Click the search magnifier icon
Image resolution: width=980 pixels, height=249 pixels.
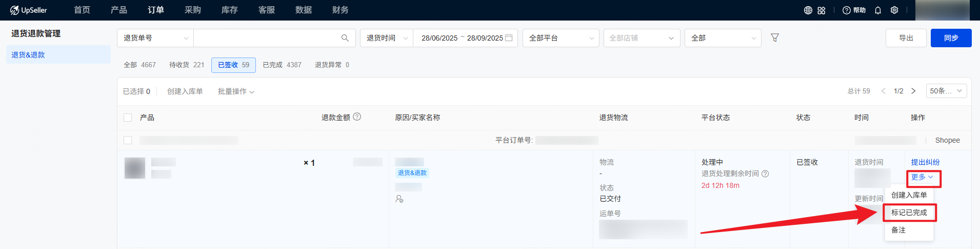point(345,38)
